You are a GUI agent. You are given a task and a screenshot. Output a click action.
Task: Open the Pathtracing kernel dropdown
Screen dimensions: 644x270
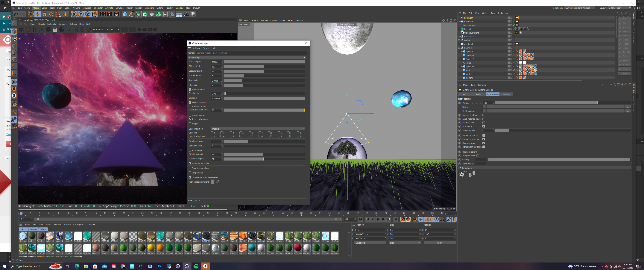(x=247, y=58)
